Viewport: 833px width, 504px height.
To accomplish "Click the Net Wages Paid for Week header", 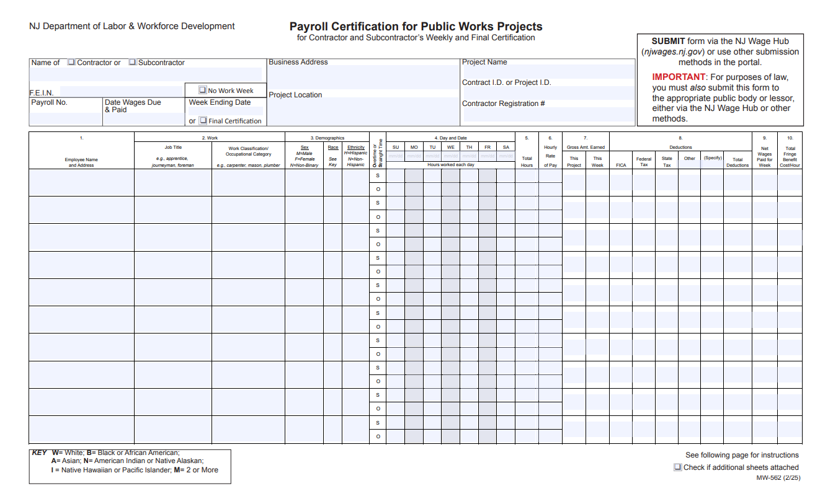I will pyautogui.click(x=765, y=157).
